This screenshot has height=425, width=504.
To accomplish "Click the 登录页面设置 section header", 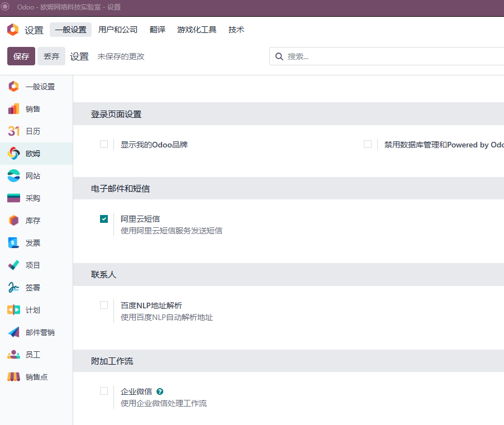I will coord(116,114).
